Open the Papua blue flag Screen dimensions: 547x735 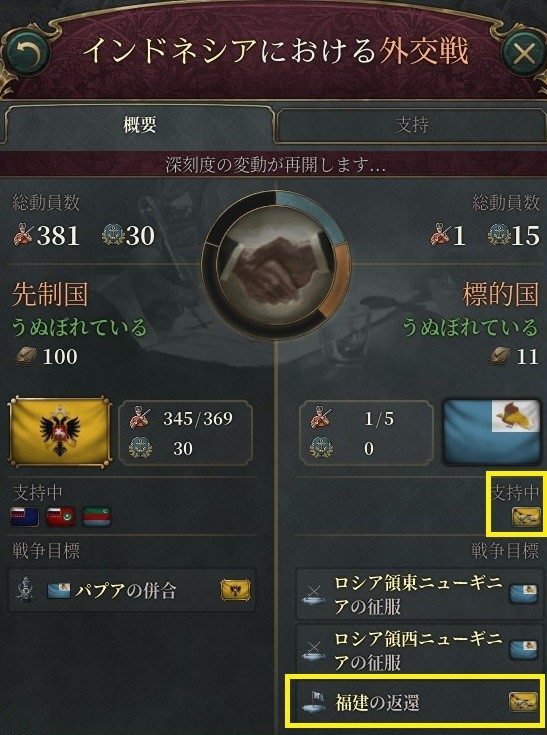492,432
